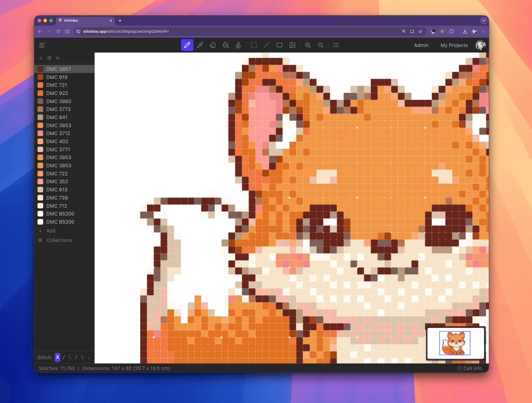
Task: Add a new thread color
Action: tap(50, 231)
